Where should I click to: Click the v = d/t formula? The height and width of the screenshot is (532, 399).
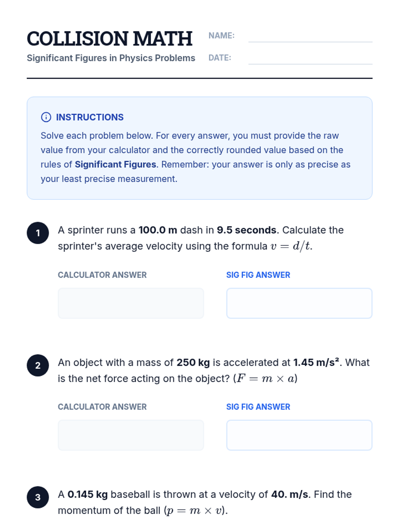coord(291,246)
